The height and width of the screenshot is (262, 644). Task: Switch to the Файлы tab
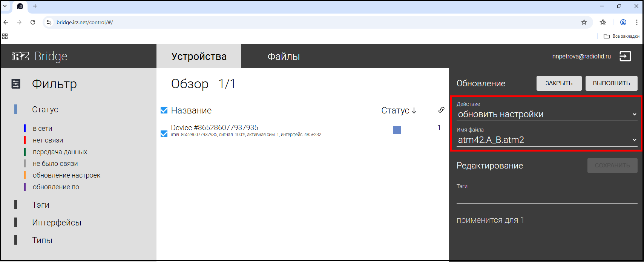pyautogui.click(x=284, y=57)
